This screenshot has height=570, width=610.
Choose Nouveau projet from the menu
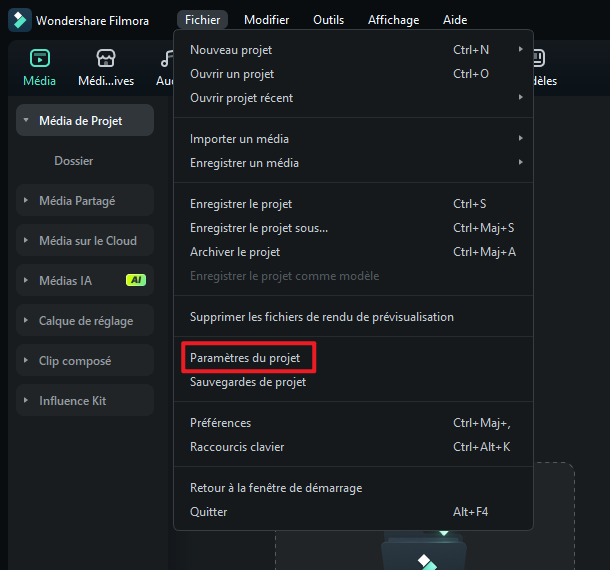coord(353,50)
